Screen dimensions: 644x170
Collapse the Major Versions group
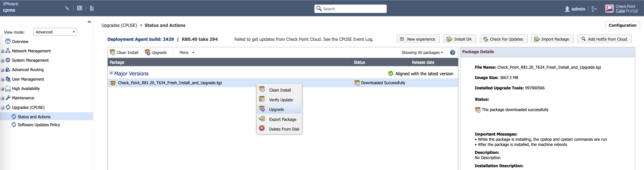pos(111,73)
